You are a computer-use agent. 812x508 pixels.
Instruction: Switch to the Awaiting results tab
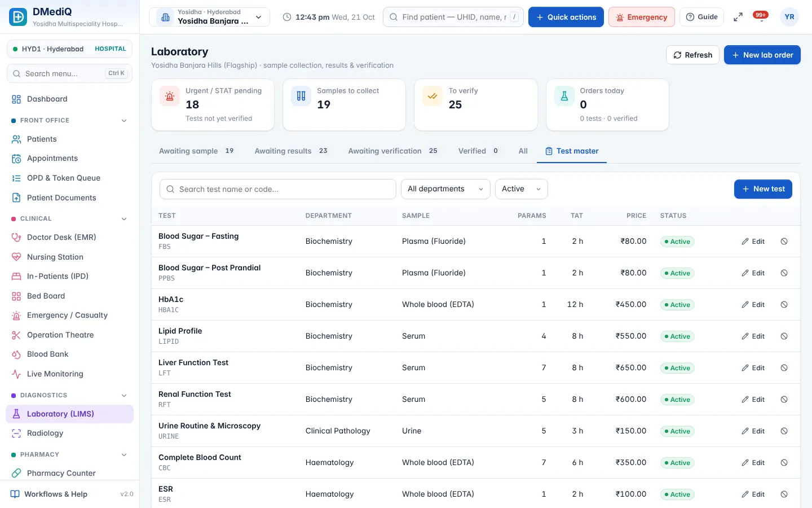tap(292, 151)
